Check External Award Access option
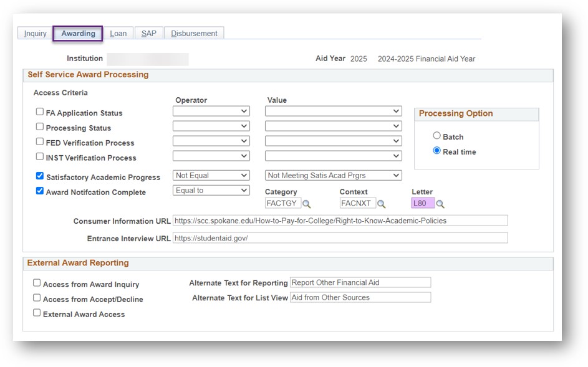This screenshot has width=588, height=367. (x=37, y=313)
